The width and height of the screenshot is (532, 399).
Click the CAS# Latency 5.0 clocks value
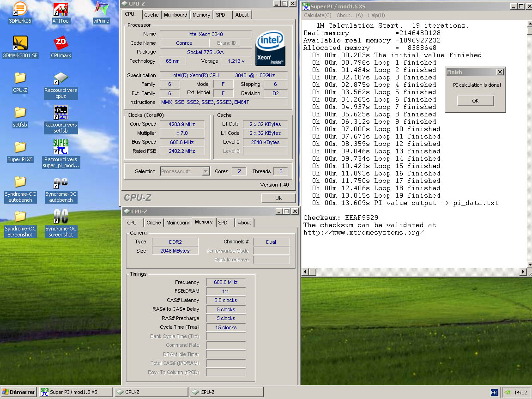[226, 300]
